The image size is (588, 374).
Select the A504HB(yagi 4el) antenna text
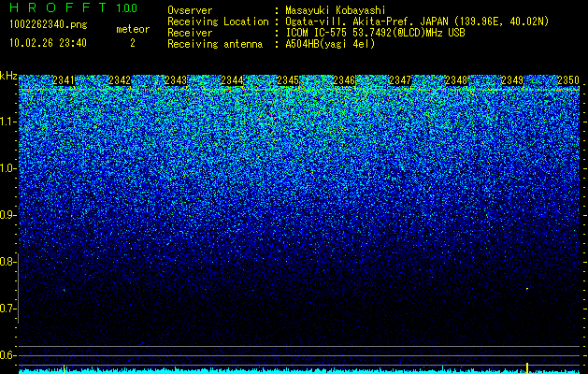330,44
